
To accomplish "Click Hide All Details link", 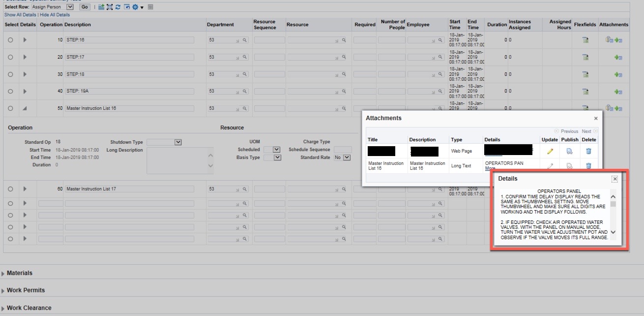I will 55,15.
